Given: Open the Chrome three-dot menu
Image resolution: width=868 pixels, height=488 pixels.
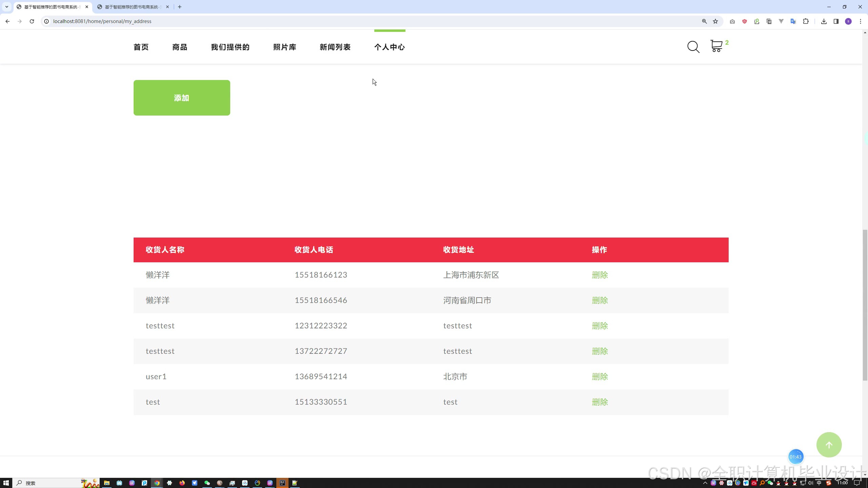Looking at the screenshot, I should pos(860,21).
